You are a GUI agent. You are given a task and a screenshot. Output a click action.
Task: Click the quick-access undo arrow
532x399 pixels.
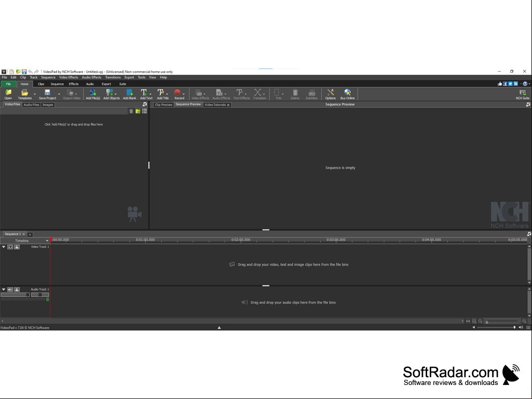click(x=30, y=72)
